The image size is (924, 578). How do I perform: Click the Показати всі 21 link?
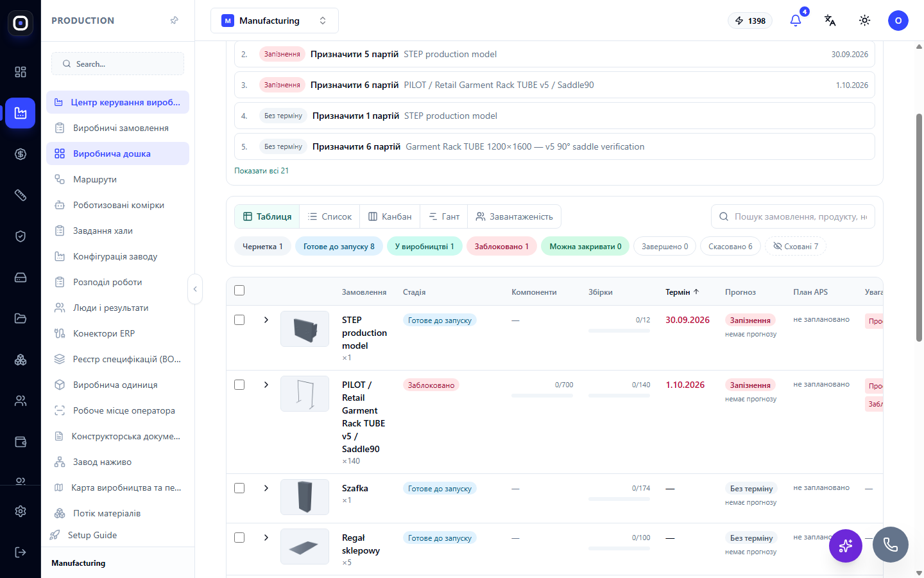262,171
